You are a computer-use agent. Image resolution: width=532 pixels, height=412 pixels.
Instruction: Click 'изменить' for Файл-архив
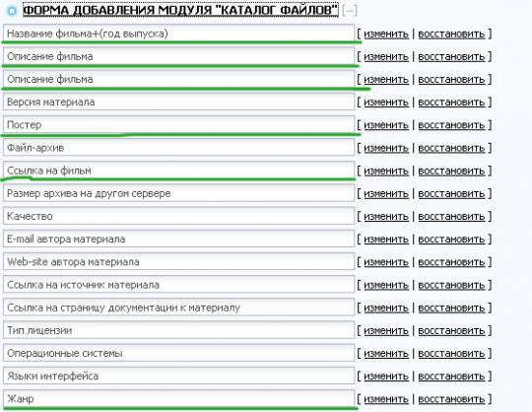(x=386, y=148)
